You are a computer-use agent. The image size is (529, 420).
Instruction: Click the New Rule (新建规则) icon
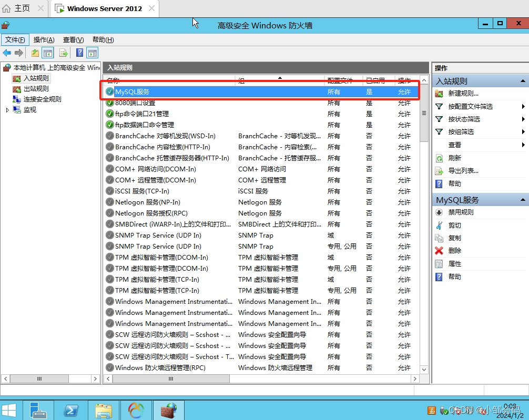tap(439, 94)
